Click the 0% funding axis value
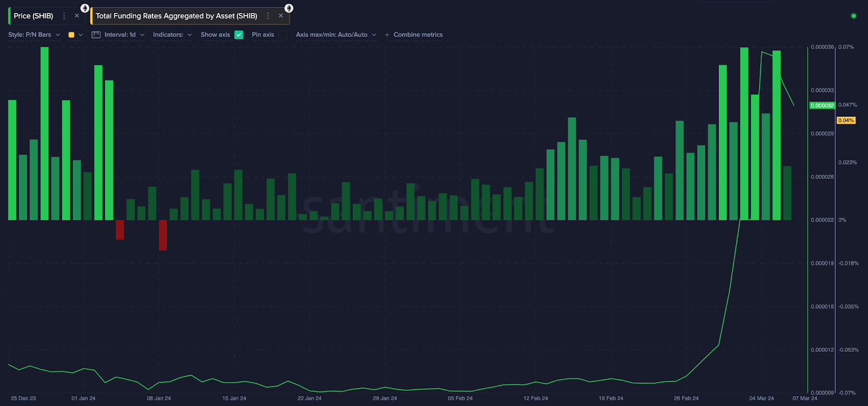This screenshot has height=406, width=868. tap(842, 220)
